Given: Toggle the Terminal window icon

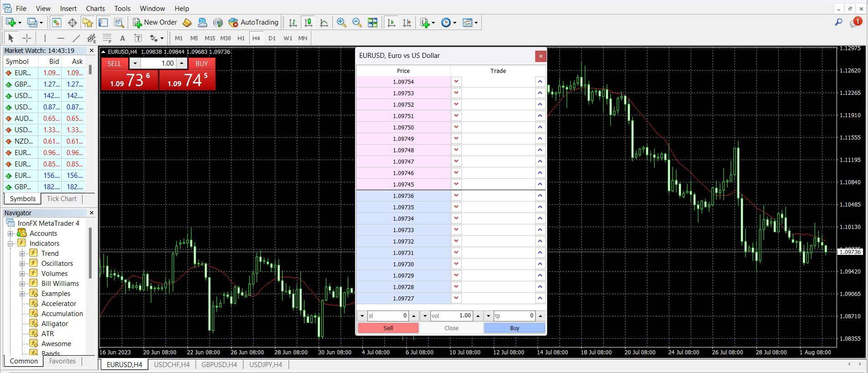Looking at the screenshot, I should 103,22.
